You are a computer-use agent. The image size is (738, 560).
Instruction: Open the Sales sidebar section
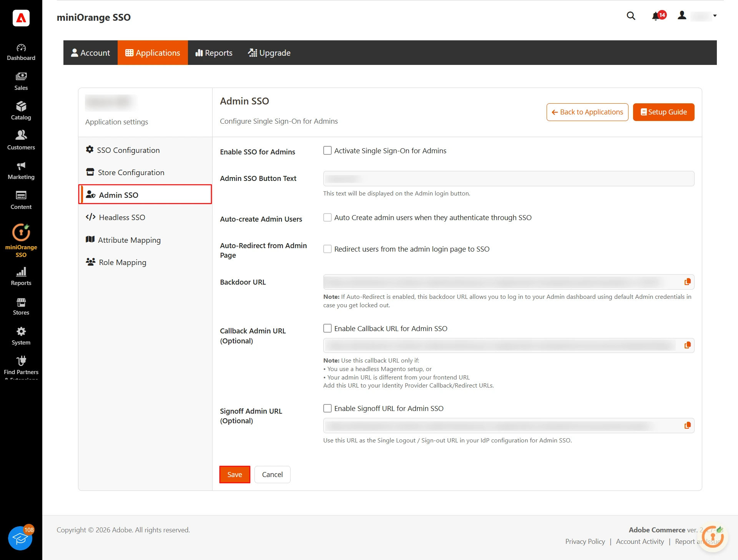[21, 82]
